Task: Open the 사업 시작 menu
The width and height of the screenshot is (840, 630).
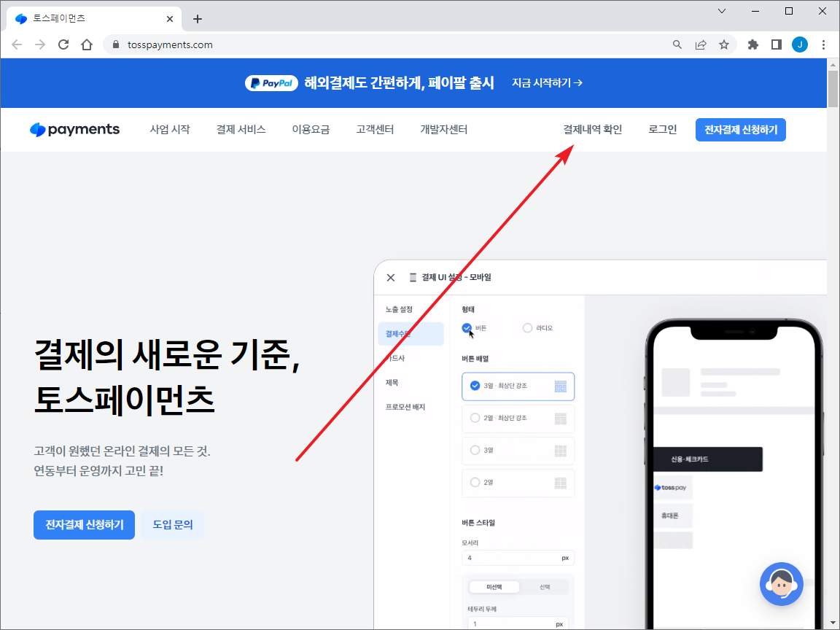Action: pos(170,129)
